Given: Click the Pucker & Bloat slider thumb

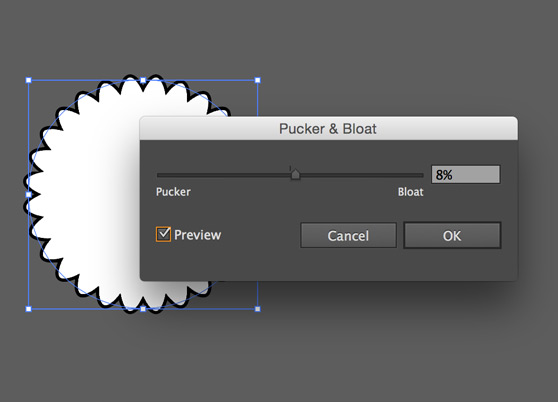Looking at the screenshot, I should [x=295, y=174].
